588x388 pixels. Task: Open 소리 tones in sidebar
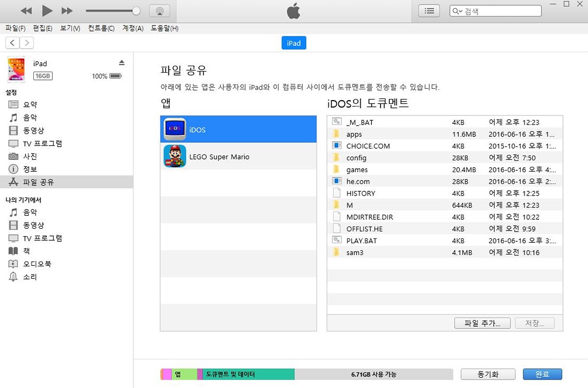(x=66, y=277)
